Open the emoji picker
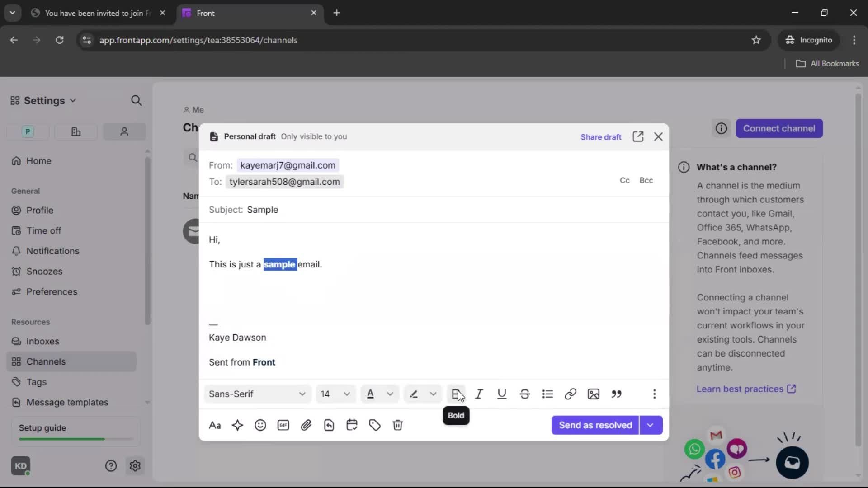This screenshot has width=868, height=488. 260,425
